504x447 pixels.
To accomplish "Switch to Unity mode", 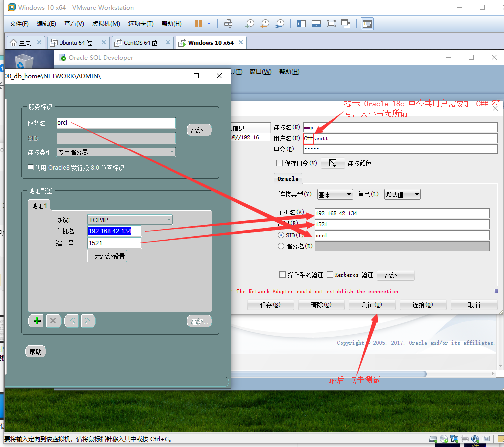I will point(346,24).
